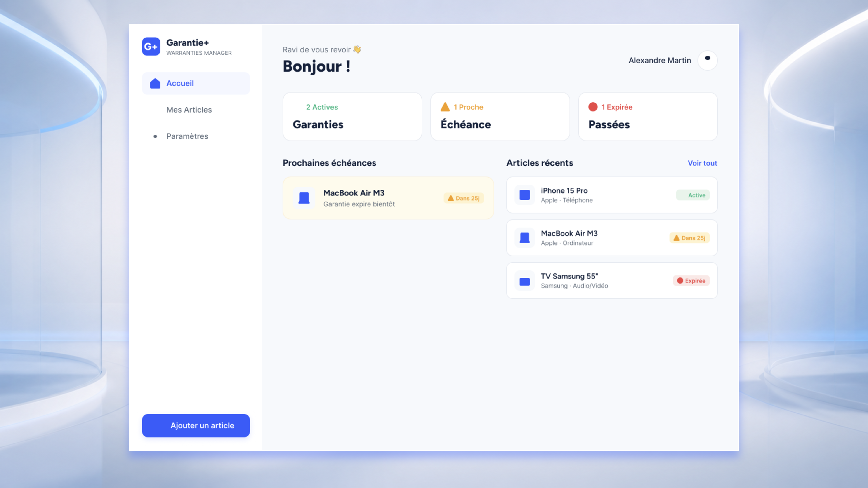The height and width of the screenshot is (488, 868).
Task: Click the Dans 25j badge in Prochaines échéances
Action: (464, 198)
